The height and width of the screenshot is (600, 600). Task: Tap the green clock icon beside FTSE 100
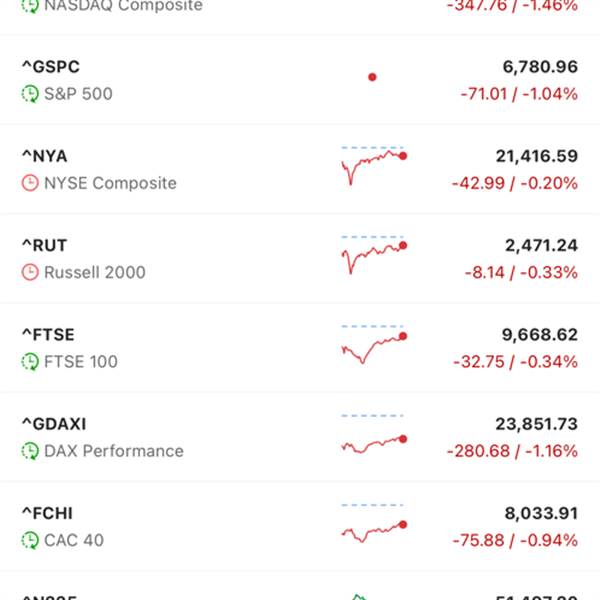pos(30,362)
